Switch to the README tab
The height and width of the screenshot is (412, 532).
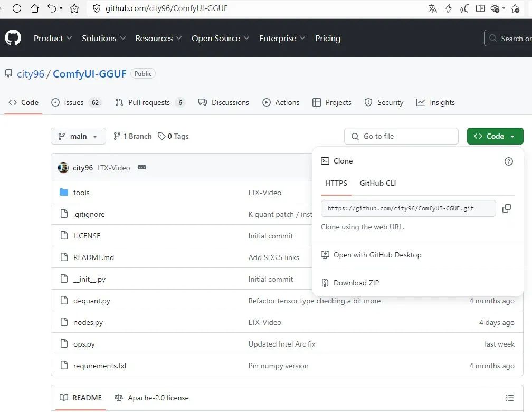tap(81, 398)
